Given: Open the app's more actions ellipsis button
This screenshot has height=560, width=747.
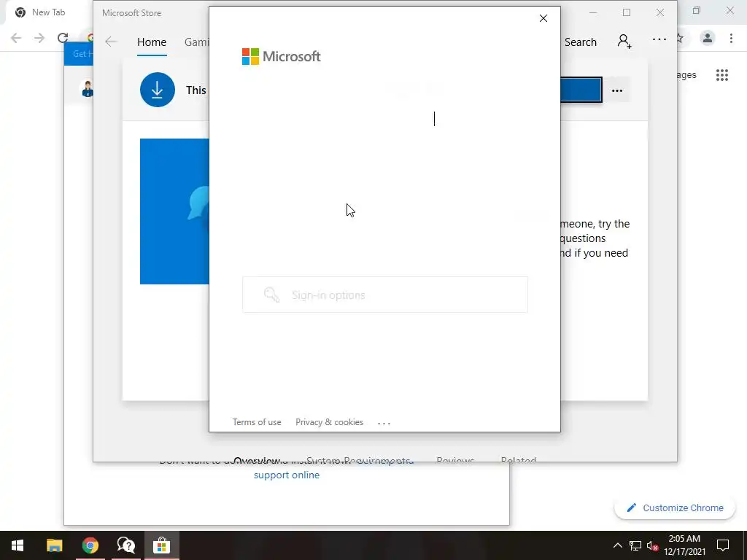Looking at the screenshot, I should point(617,90).
